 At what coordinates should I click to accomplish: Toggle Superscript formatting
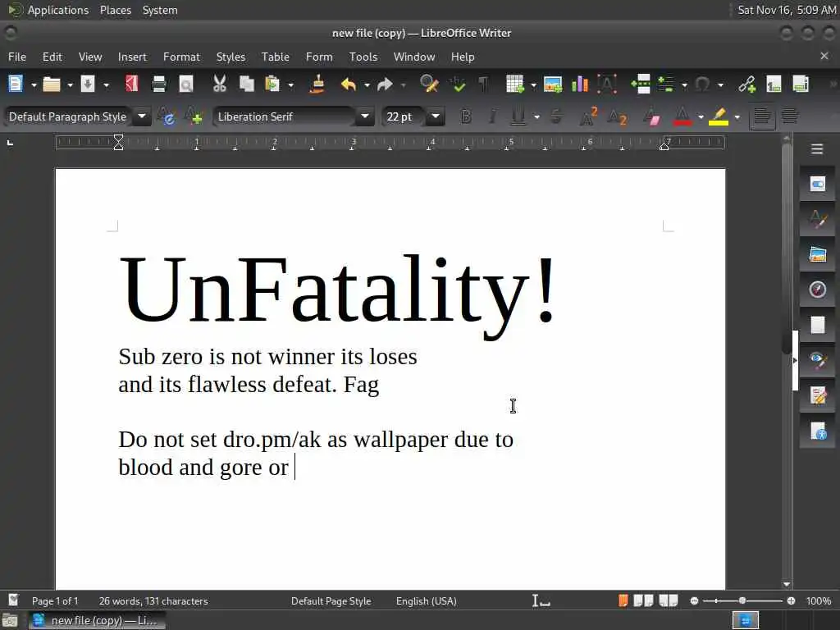pyautogui.click(x=589, y=116)
